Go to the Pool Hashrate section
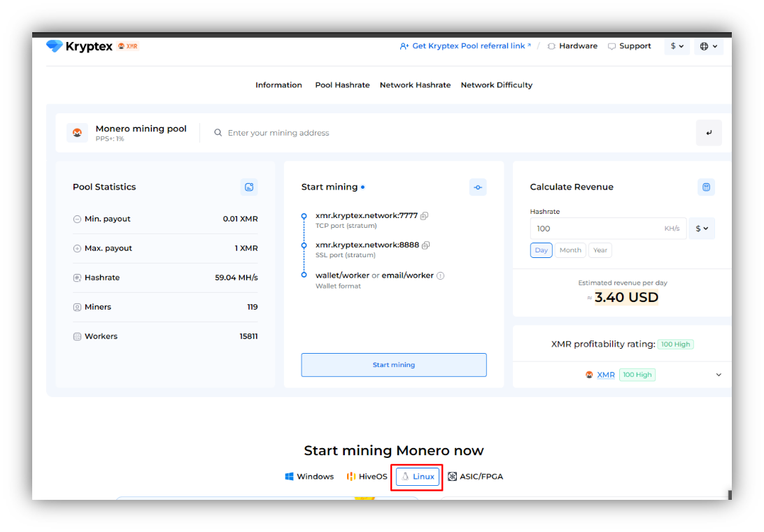The height and width of the screenshot is (532, 764). coord(342,85)
